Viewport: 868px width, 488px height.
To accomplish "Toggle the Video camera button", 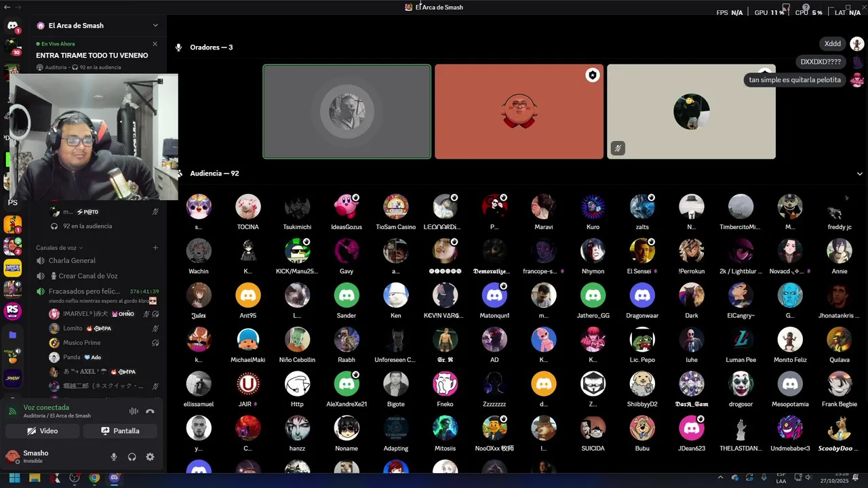I will (43, 431).
